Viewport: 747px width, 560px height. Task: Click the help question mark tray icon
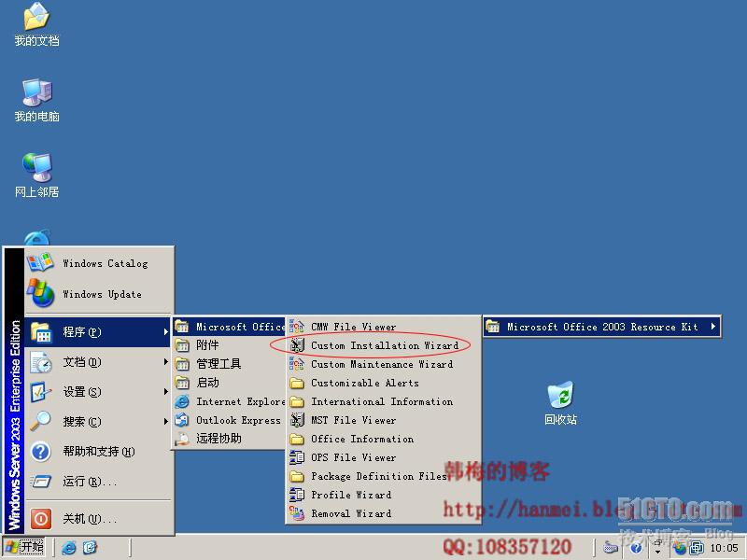[636, 548]
